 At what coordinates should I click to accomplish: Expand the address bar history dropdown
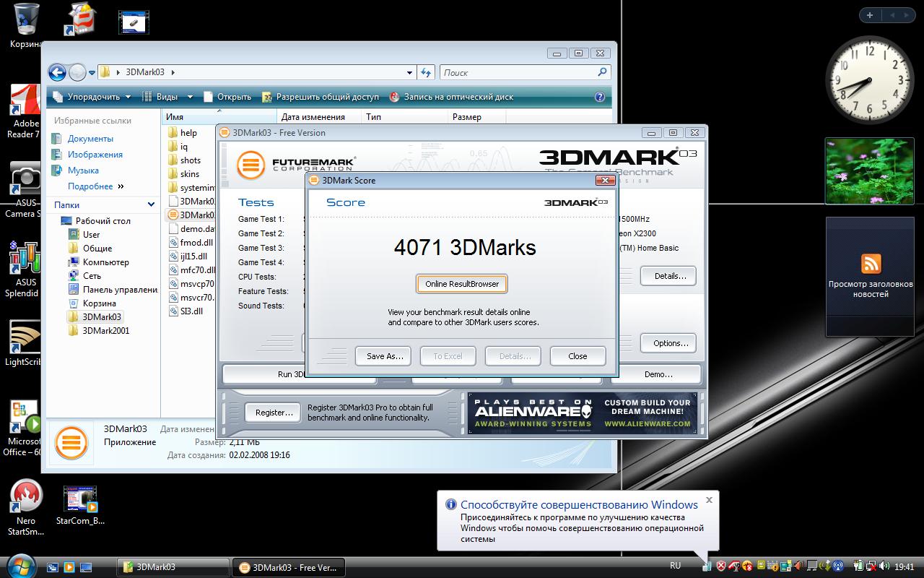coord(409,72)
